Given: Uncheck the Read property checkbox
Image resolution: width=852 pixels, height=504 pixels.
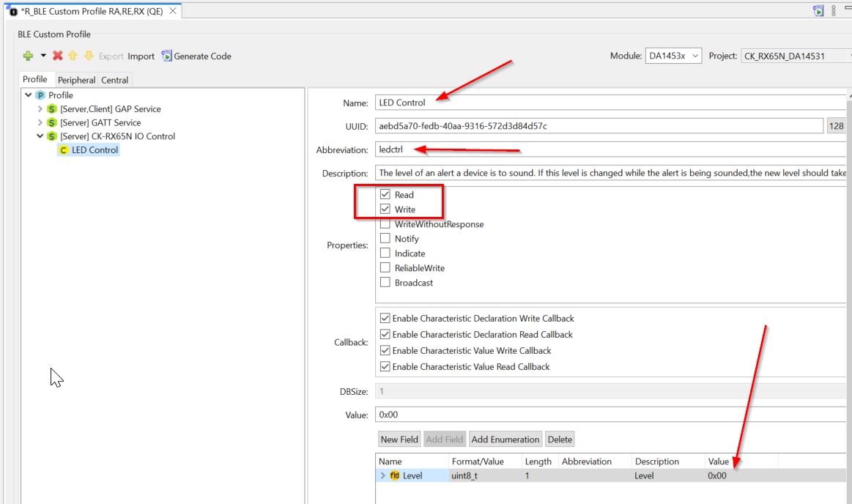Looking at the screenshot, I should pos(385,194).
